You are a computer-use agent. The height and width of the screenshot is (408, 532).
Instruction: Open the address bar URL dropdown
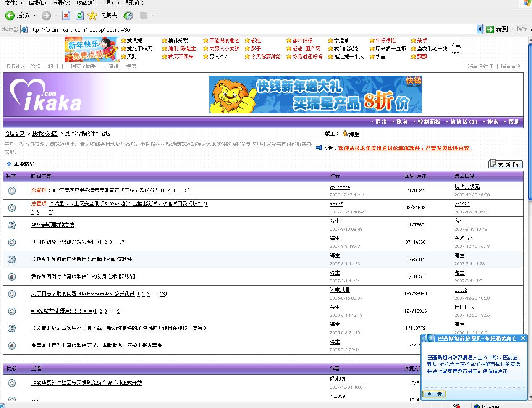tap(480, 29)
